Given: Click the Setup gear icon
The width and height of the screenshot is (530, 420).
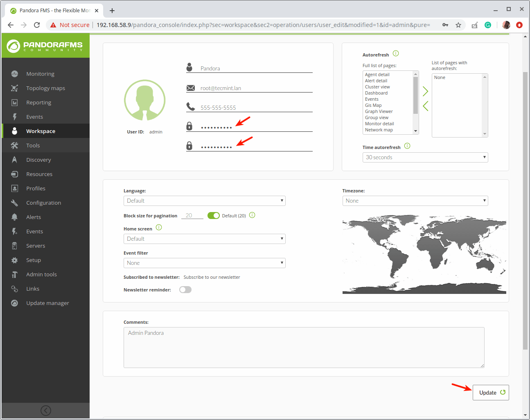Looking at the screenshot, I should 15,260.
